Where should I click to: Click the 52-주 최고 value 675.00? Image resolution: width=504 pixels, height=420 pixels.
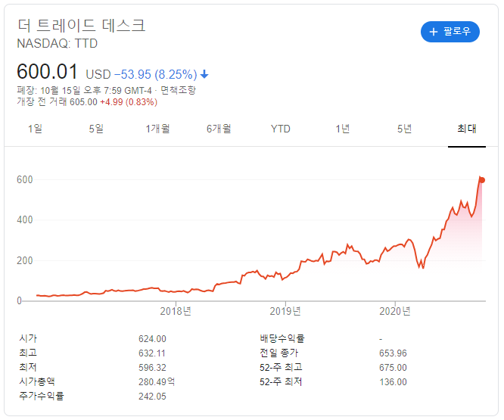(x=393, y=367)
